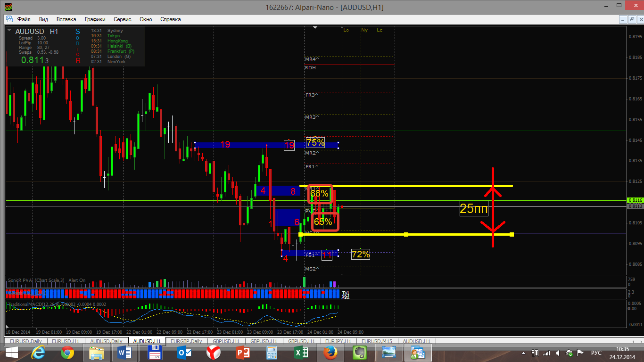The image size is (644, 362).
Task: Click the Lc session marker label
Action: [380, 30]
